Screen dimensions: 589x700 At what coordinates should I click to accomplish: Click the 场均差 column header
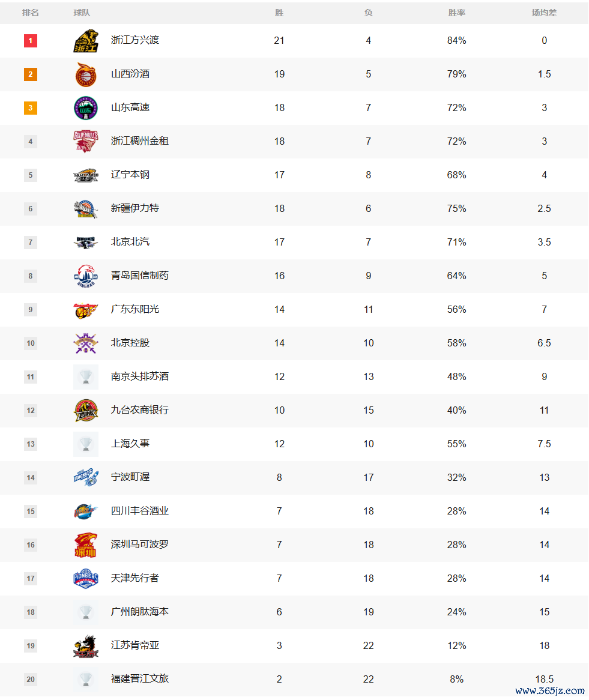(544, 13)
